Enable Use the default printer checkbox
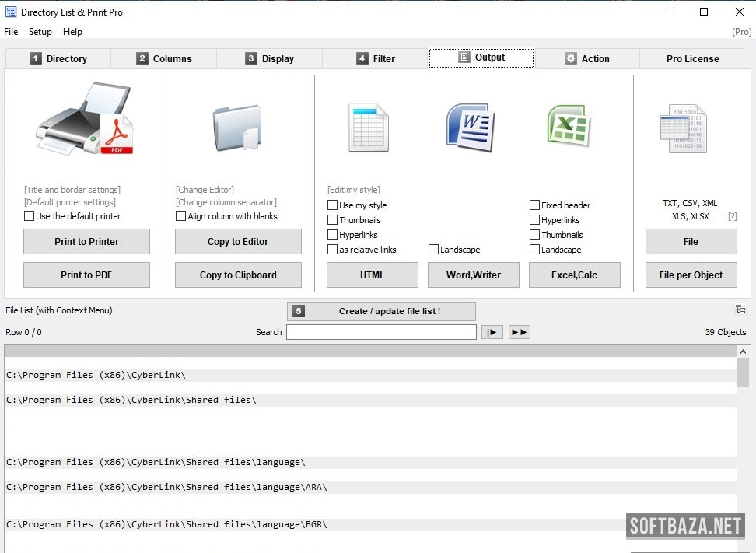 click(x=30, y=216)
